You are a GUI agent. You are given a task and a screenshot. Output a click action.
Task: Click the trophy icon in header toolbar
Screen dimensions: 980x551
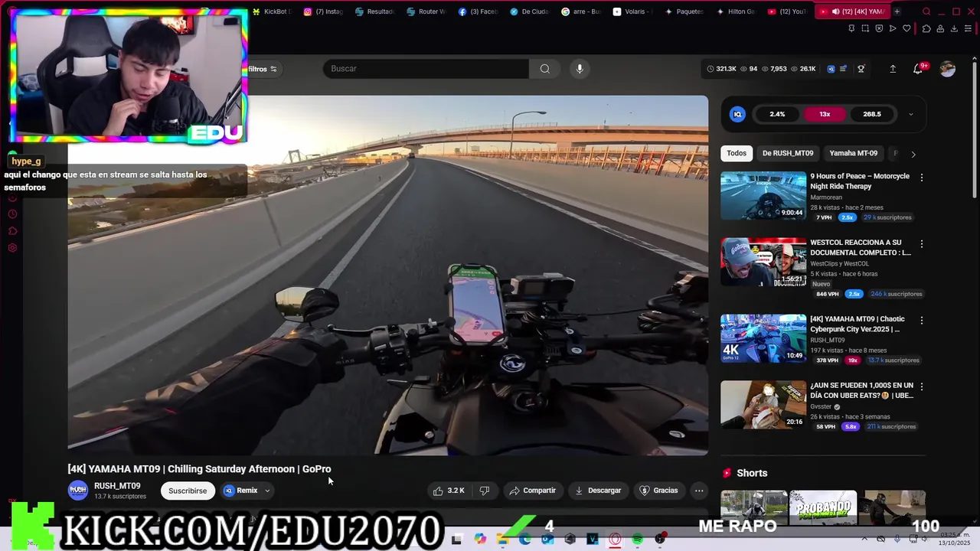tap(861, 69)
